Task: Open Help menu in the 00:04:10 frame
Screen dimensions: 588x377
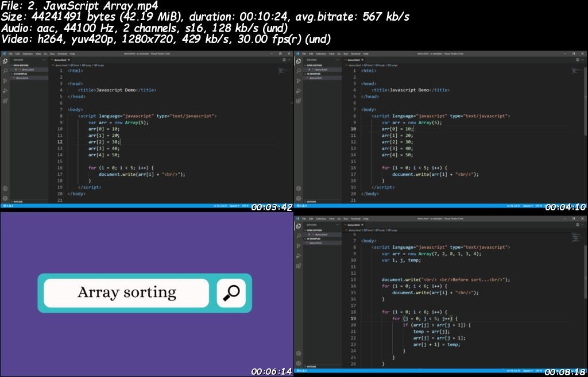Action: pos(366,53)
